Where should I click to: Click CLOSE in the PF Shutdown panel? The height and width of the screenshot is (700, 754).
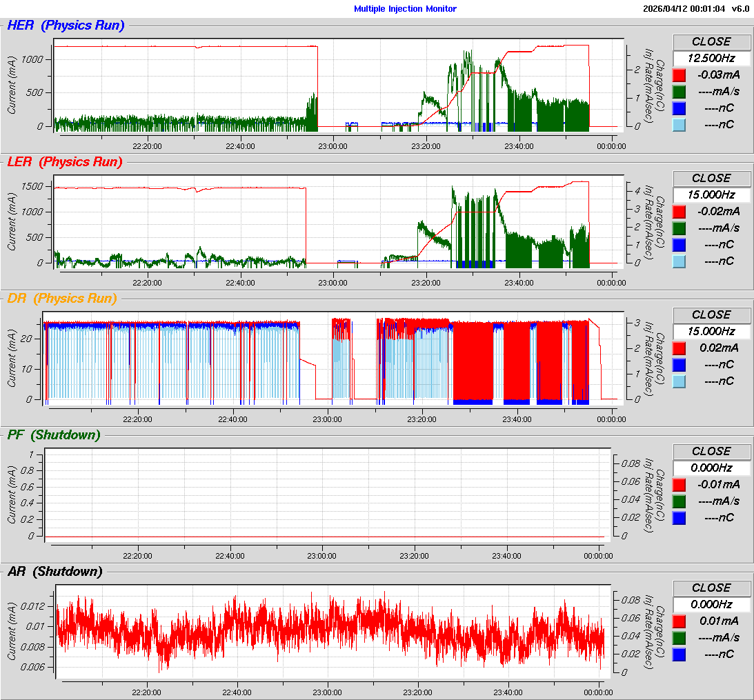711,452
